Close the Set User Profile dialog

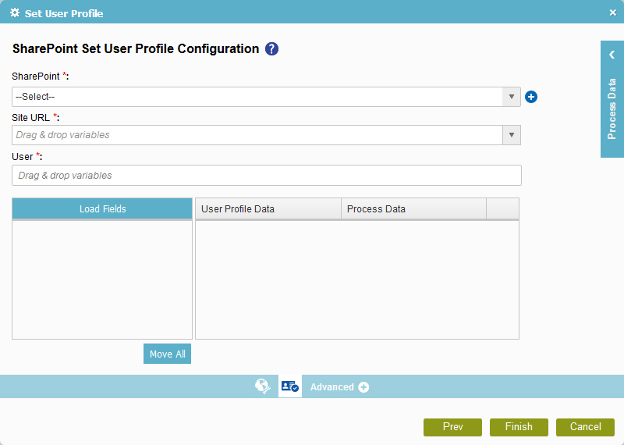click(x=613, y=13)
